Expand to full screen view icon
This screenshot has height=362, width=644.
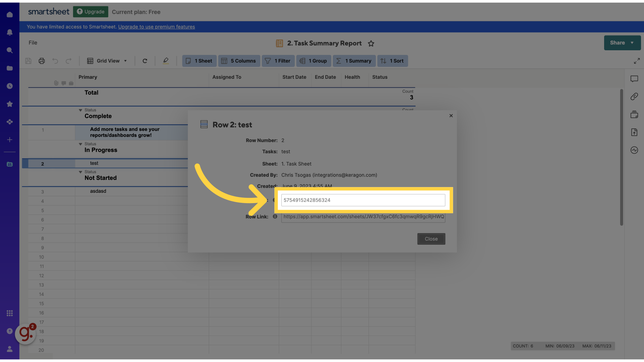pyautogui.click(x=637, y=61)
